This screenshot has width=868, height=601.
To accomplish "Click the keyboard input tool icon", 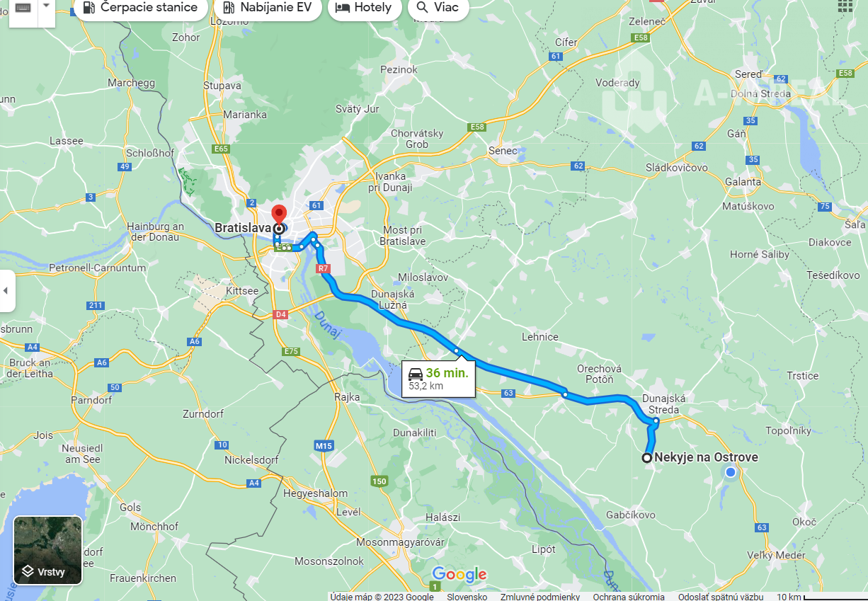I will (x=23, y=8).
